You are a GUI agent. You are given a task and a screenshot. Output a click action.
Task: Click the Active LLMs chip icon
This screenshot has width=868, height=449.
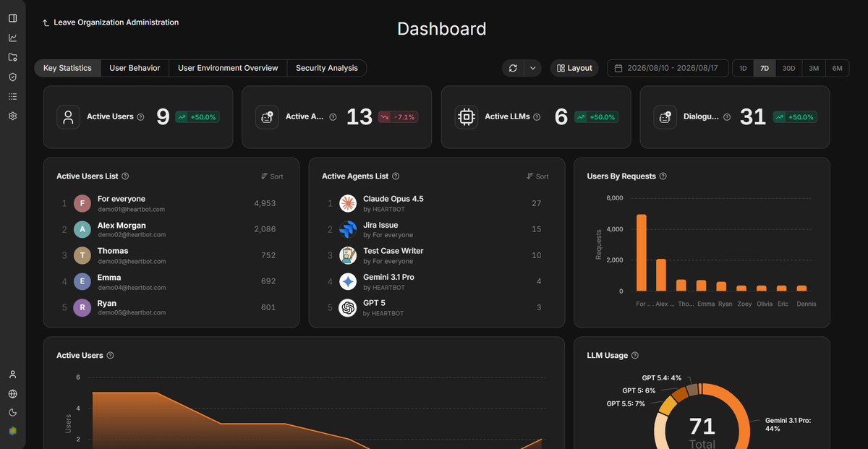pyautogui.click(x=467, y=117)
